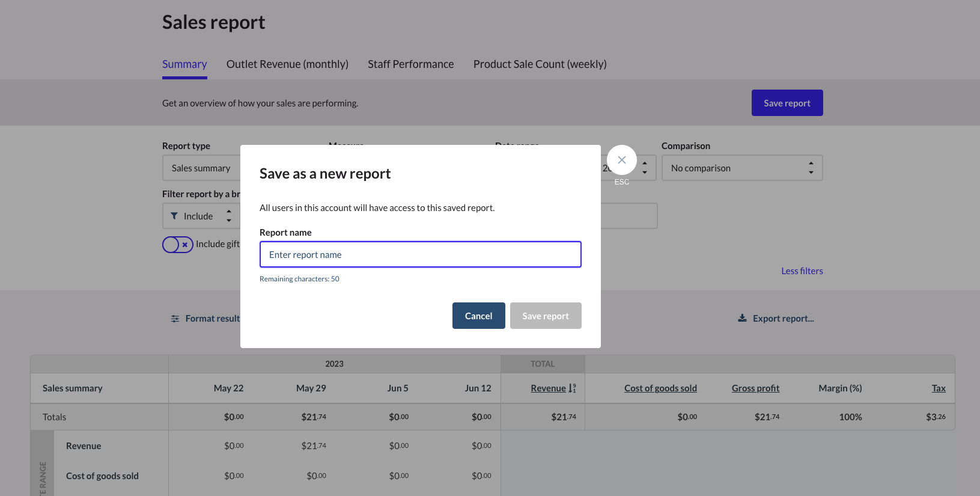Open the Comparison dropdown
Image resolution: width=980 pixels, height=496 pixels.
coord(741,168)
